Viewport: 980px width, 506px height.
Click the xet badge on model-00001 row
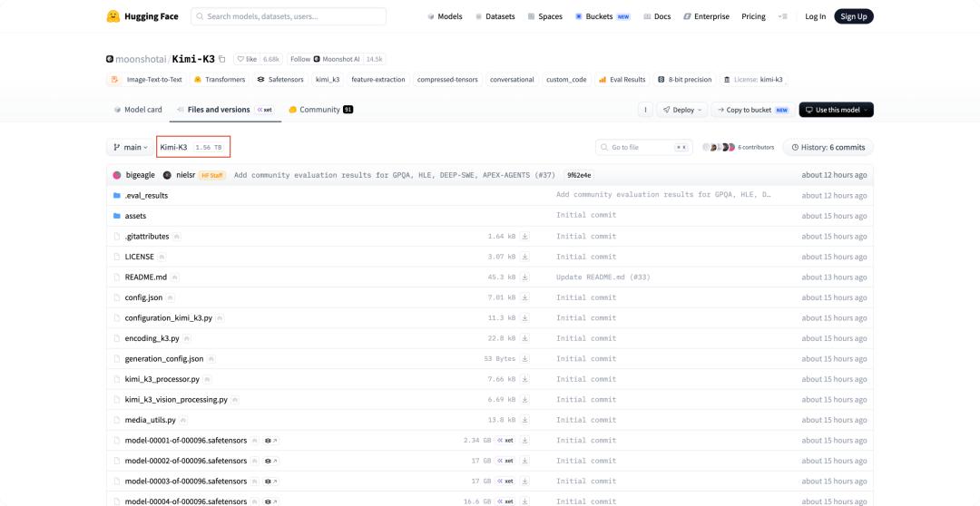505,441
